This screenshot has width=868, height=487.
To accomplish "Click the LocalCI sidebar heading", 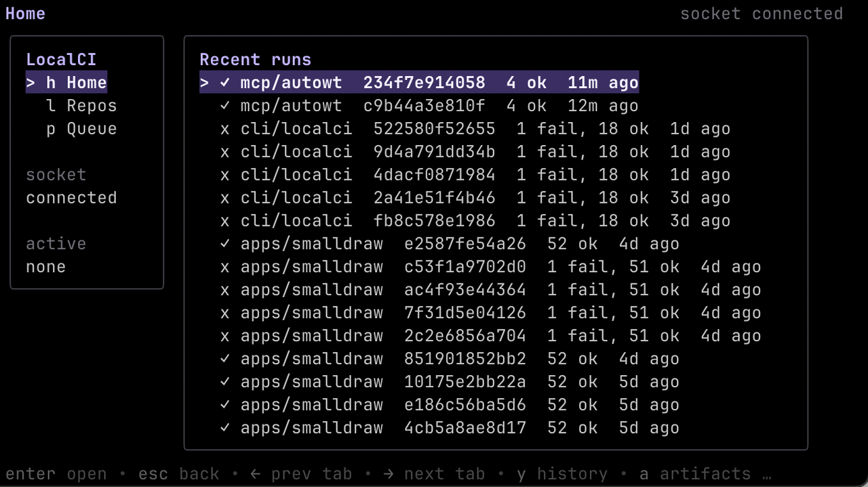I will [x=61, y=60].
